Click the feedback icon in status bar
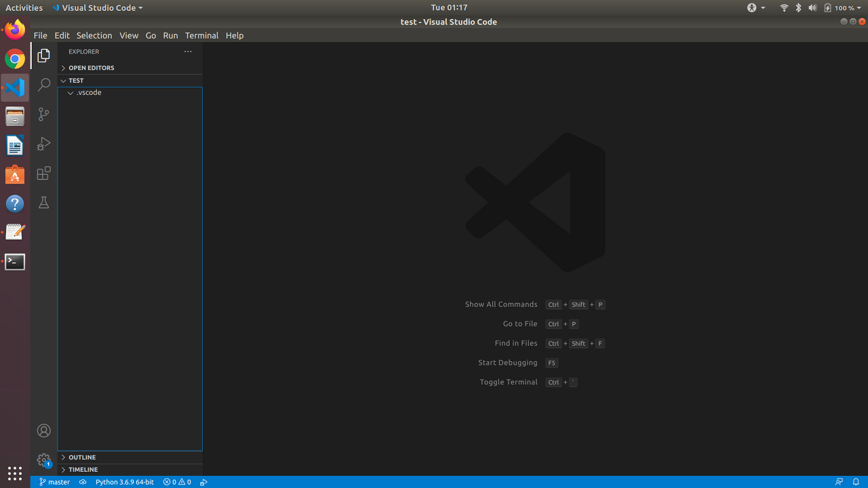The width and height of the screenshot is (868, 488). pyautogui.click(x=839, y=482)
